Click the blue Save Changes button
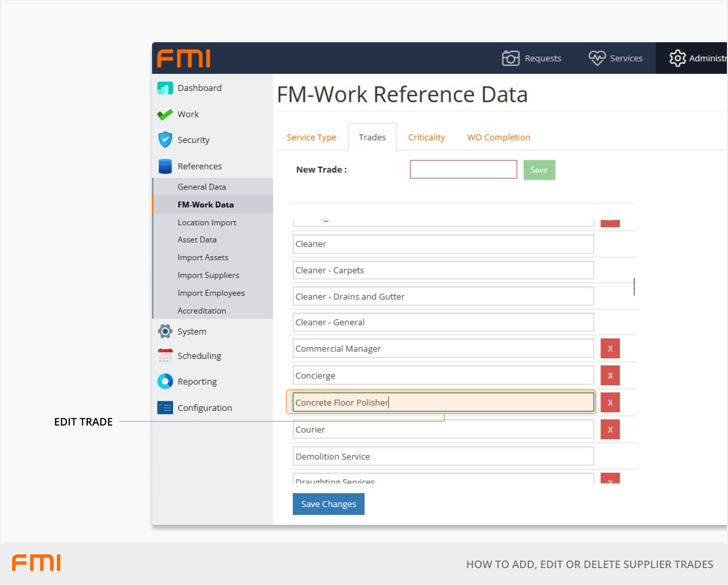The image size is (728, 585). [328, 504]
